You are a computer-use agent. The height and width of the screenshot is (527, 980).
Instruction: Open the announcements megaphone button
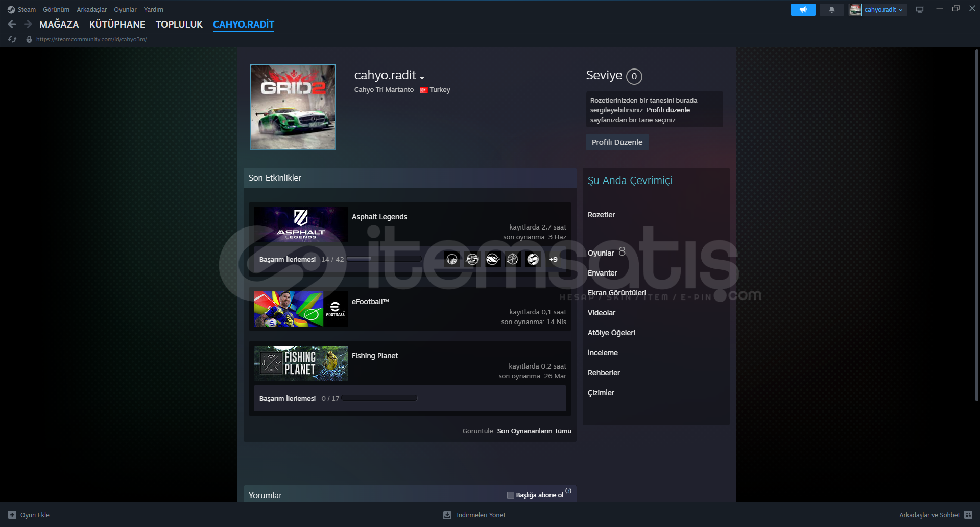click(x=803, y=10)
